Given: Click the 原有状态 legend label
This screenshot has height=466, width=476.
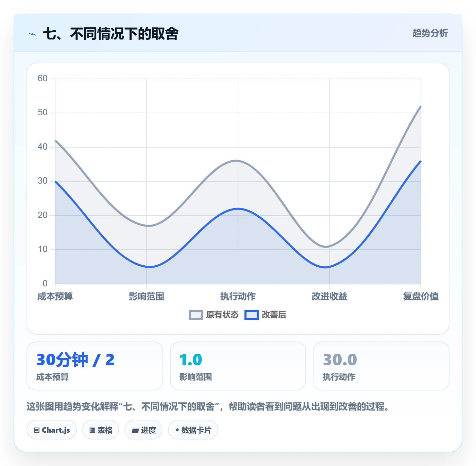Looking at the screenshot, I should 222,315.
